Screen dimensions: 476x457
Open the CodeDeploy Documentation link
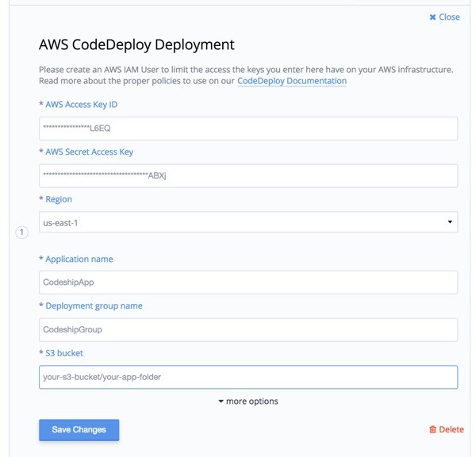click(292, 81)
